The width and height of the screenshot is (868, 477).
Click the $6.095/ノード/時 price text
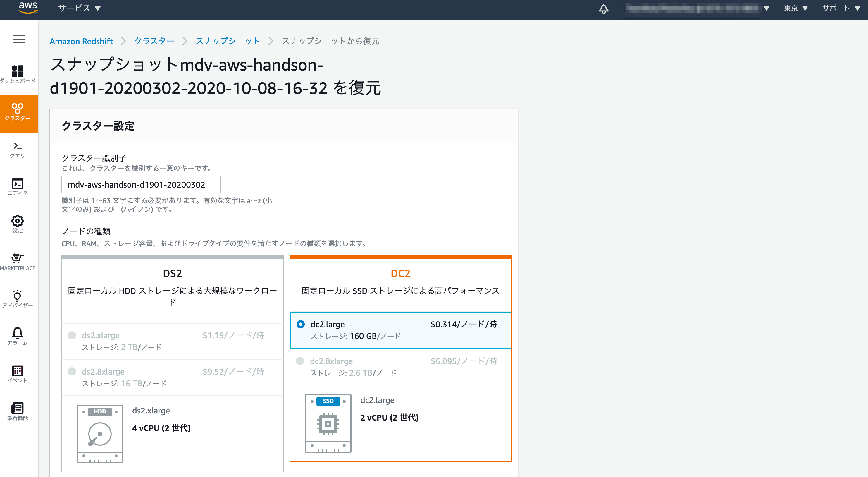coord(464,361)
